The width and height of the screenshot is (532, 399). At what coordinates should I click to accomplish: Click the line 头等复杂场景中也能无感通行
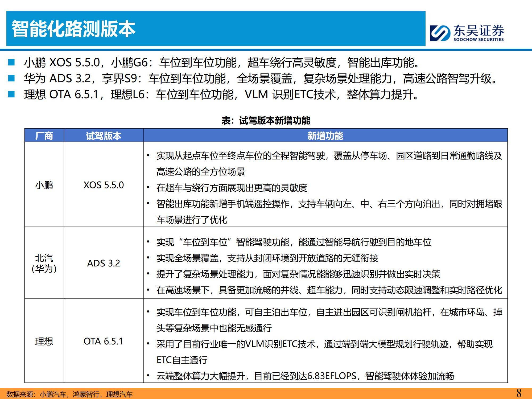point(214,328)
